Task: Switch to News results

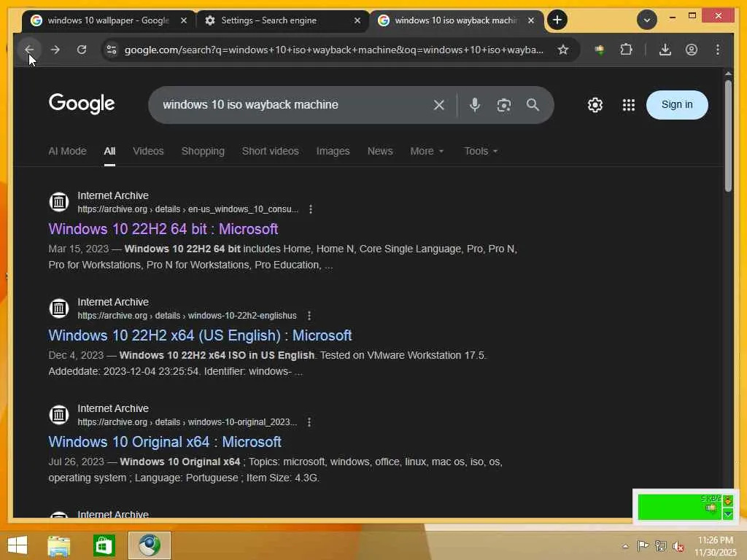Action: (x=379, y=151)
